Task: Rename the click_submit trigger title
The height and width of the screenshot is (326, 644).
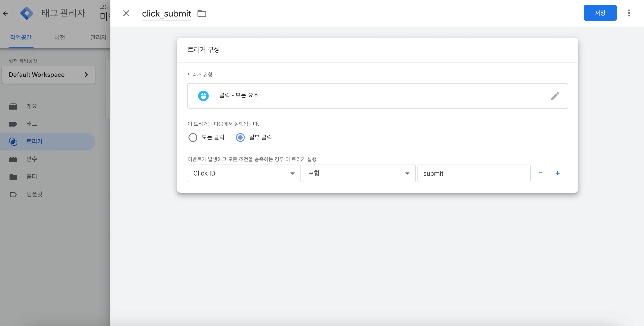Action: coord(166,13)
